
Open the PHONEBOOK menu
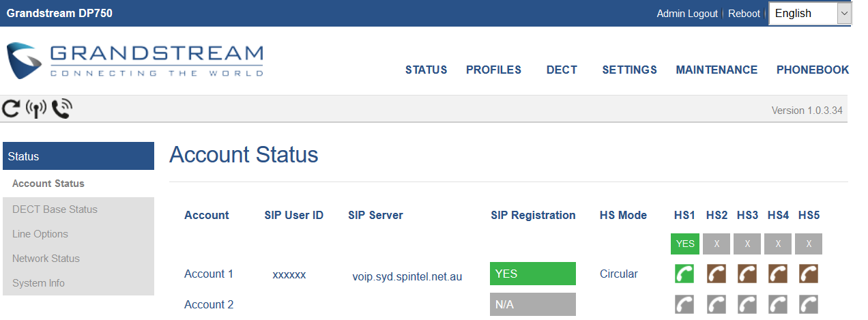(x=813, y=70)
